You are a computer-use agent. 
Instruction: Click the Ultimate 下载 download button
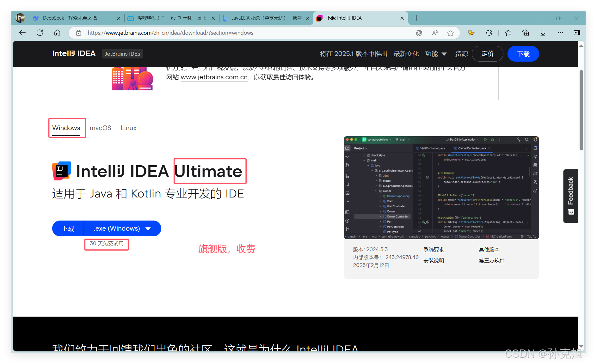68,228
